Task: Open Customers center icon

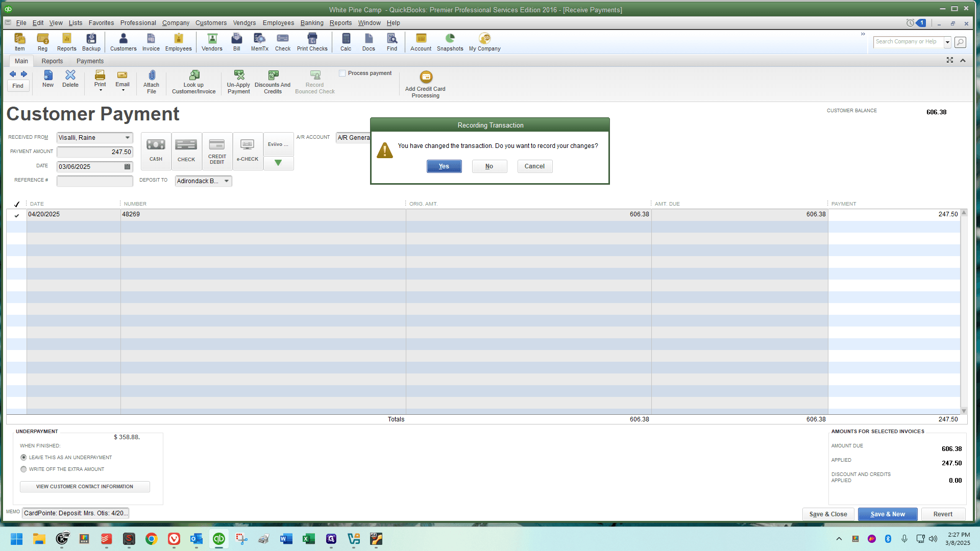Action: click(x=124, y=42)
